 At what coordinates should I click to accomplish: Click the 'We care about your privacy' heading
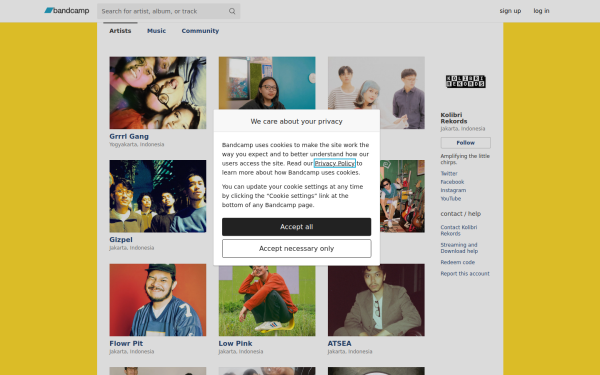[x=297, y=121]
